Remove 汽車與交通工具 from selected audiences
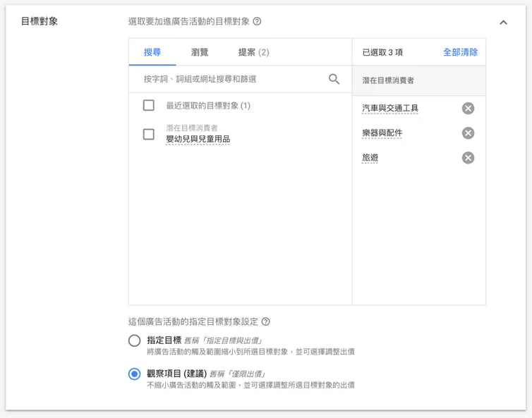The image size is (532, 418). point(468,109)
